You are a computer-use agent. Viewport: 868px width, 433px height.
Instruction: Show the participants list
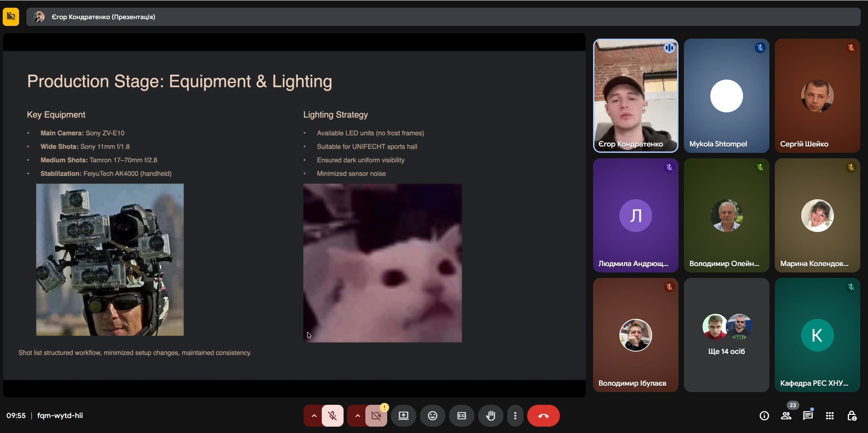tap(786, 416)
